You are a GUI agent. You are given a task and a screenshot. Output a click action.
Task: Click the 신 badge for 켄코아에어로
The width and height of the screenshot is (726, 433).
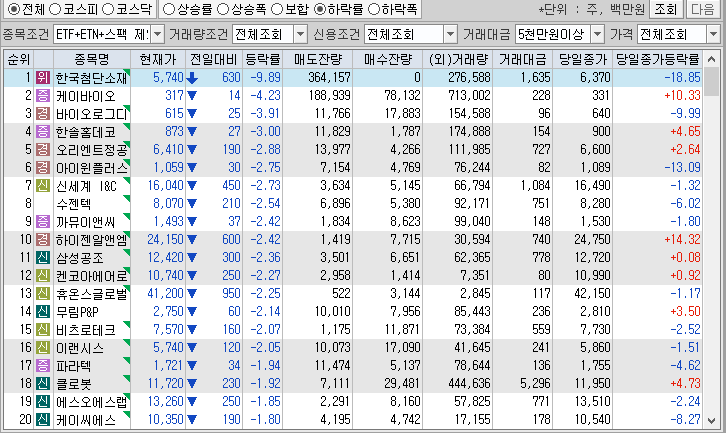click(x=43, y=276)
